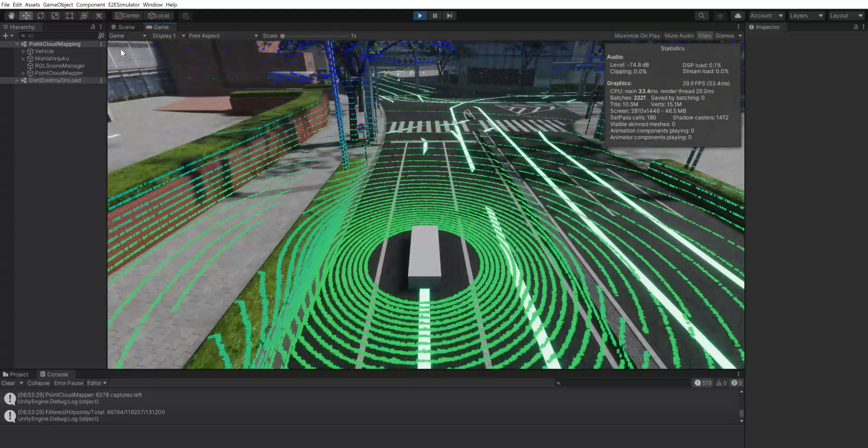
Task: Lock the Hierarchy panel
Action: [93, 27]
